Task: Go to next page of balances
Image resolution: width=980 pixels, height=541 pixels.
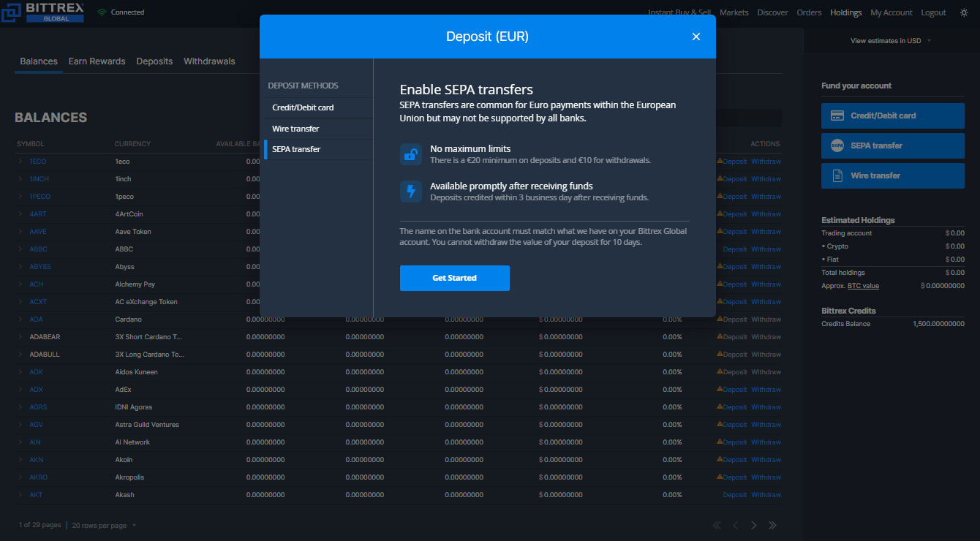Action: [x=754, y=525]
